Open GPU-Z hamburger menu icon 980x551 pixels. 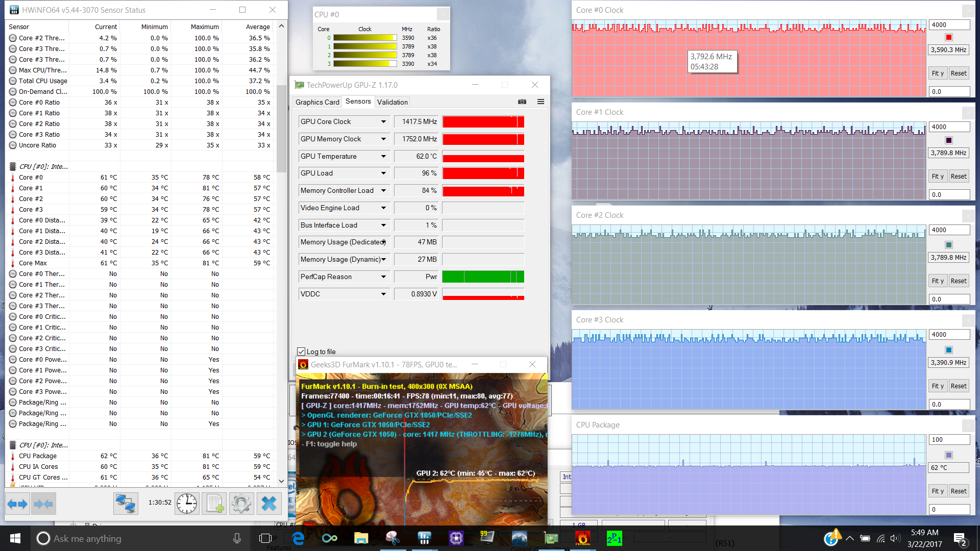click(541, 102)
